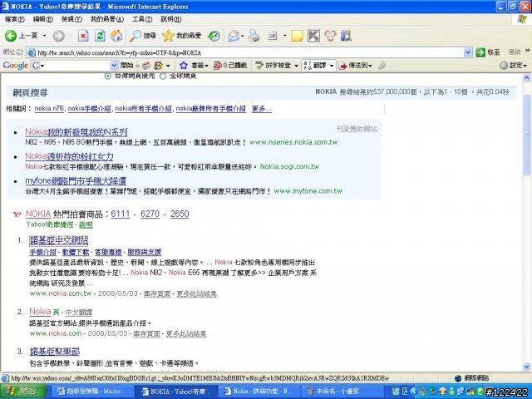Image resolution: width=532 pixels, height=399 pixels.
Task: Open Favorites with the yellow star icon
Action: tap(168, 36)
